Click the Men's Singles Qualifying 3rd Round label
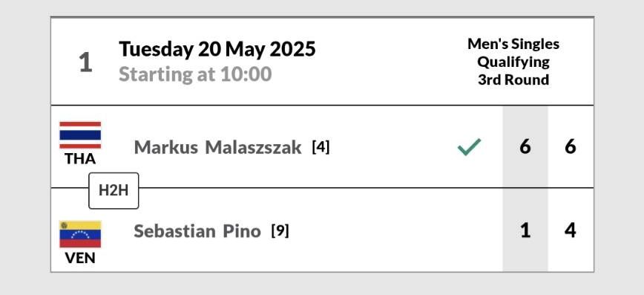 (513, 62)
